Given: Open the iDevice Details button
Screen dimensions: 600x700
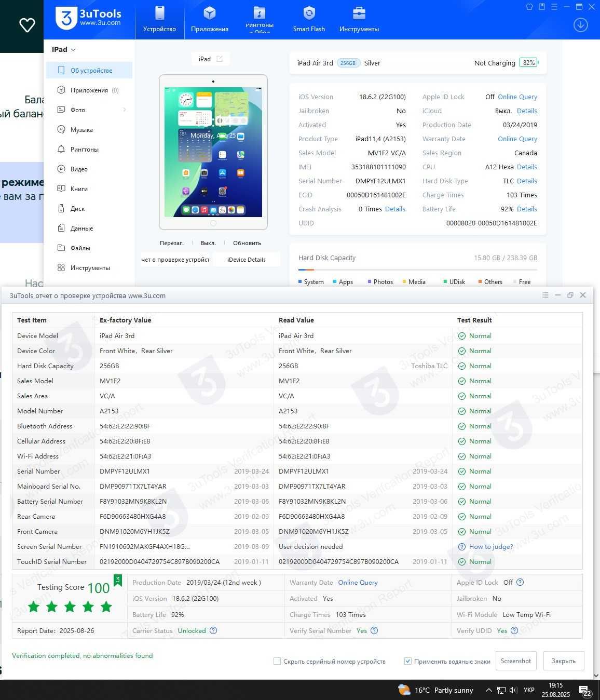Looking at the screenshot, I should coord(247,260).
